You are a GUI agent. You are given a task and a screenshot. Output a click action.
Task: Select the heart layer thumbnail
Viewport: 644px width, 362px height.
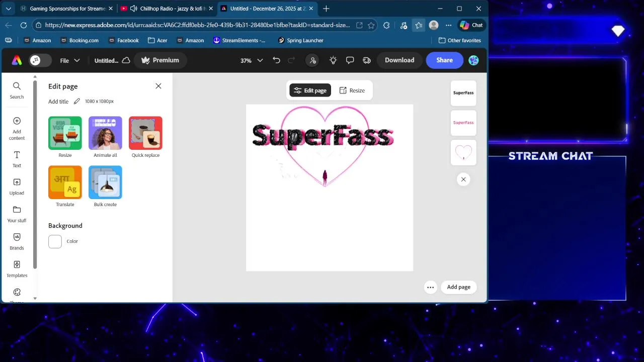tap(463, 152)
